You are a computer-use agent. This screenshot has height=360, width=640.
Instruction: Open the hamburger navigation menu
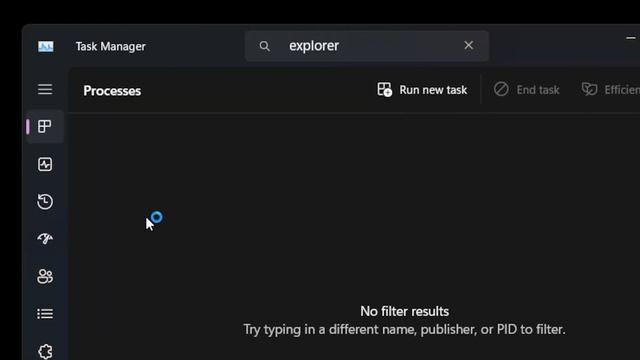click(45, 89)
